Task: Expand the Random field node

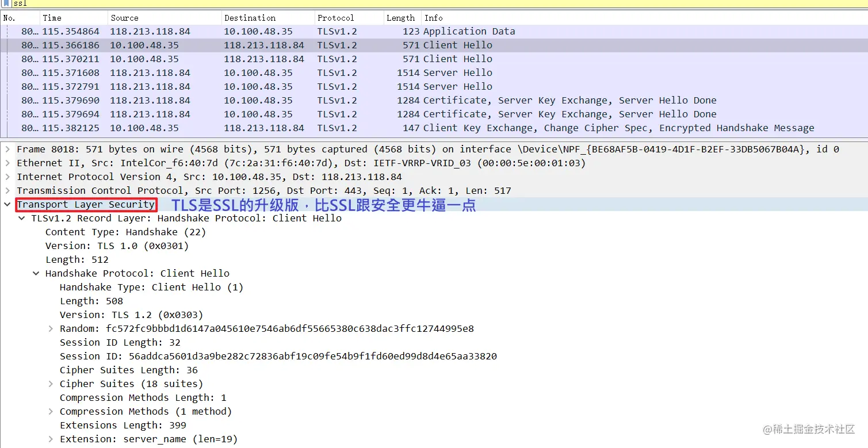Action: pos(51,329)
